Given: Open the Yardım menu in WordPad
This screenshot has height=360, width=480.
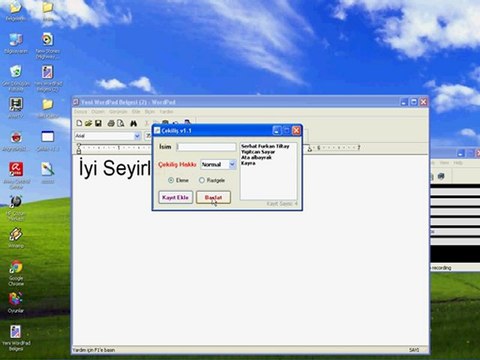Looking at the screenshot, I should pyautogui.click(x=166, y=112).
